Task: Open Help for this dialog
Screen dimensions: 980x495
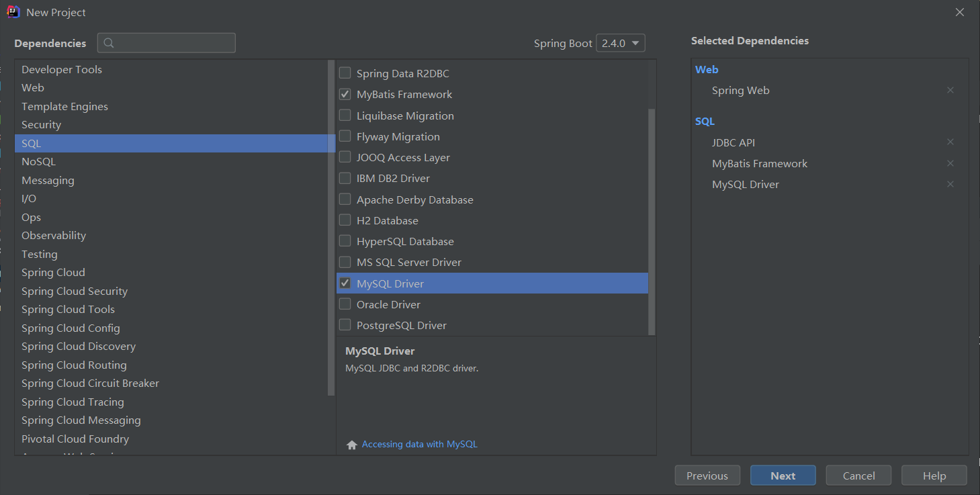Action: click(x=934, y=476)
